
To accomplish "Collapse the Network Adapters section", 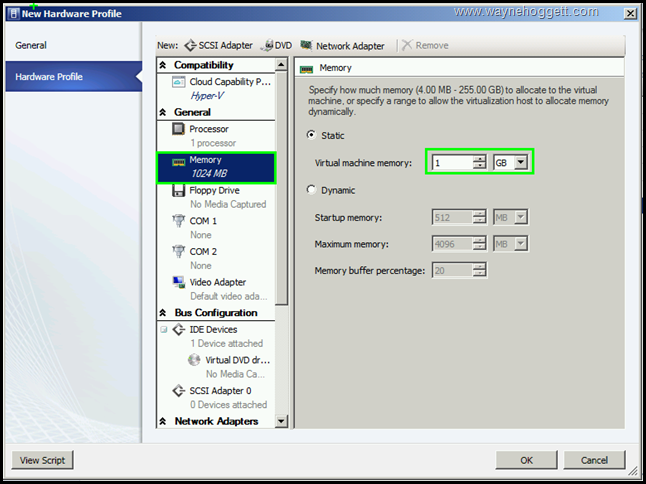I will [x=163, y=421].
